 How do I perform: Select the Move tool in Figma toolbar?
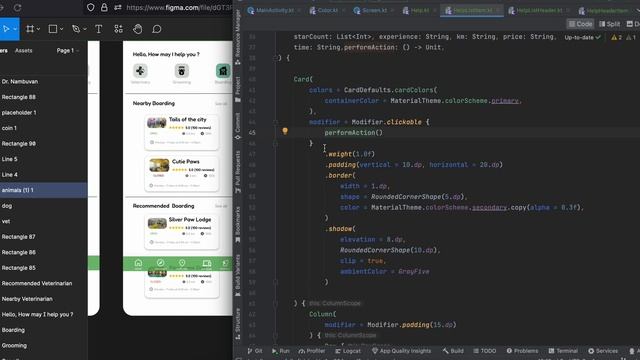pyautogui.click(x=6, y=29)
